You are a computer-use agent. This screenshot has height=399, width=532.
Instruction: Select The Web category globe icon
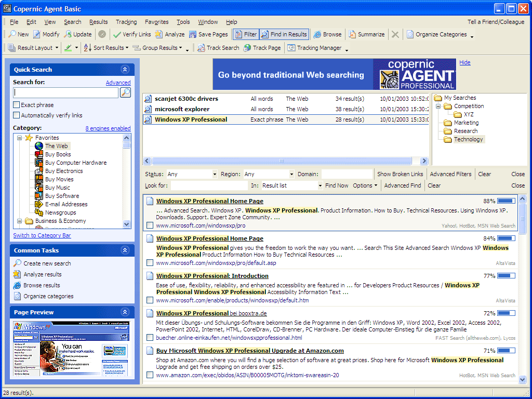coord(39,146)
